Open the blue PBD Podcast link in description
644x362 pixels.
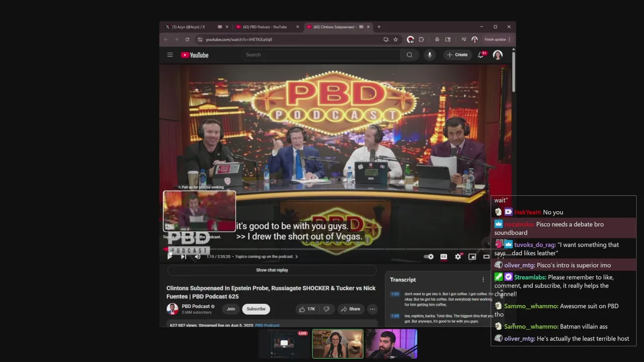(x=267, y=325)
